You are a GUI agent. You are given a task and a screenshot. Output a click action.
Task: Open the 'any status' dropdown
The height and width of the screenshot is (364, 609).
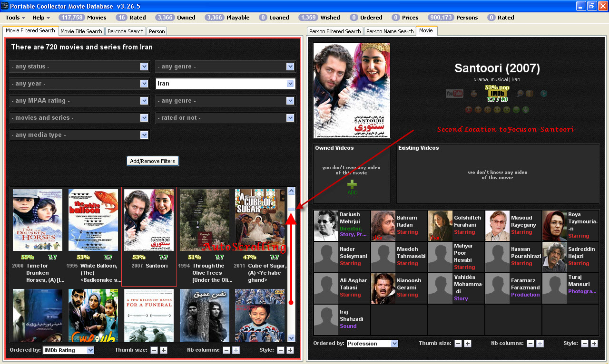pyautogui.click(x=79, y=67)
